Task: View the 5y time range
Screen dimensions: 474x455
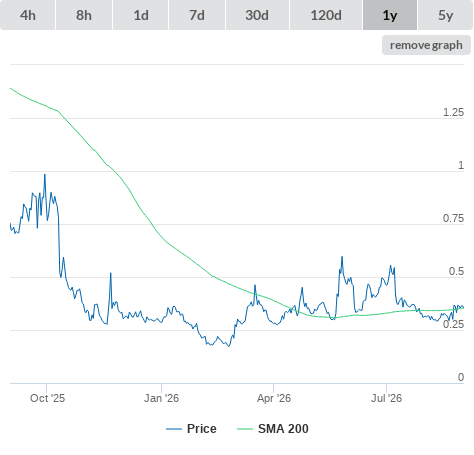Action: tap(446, 15)
